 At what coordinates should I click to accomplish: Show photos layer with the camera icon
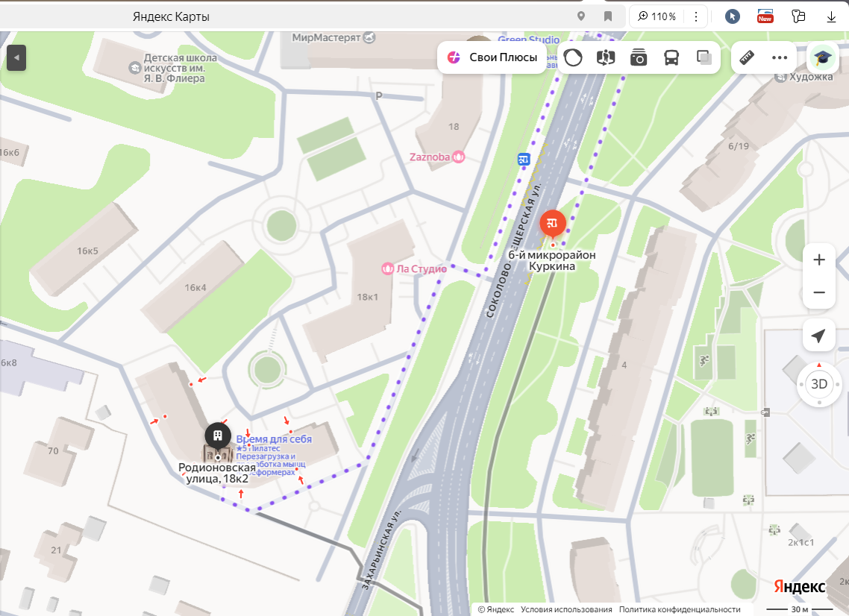tap(639, 57)
